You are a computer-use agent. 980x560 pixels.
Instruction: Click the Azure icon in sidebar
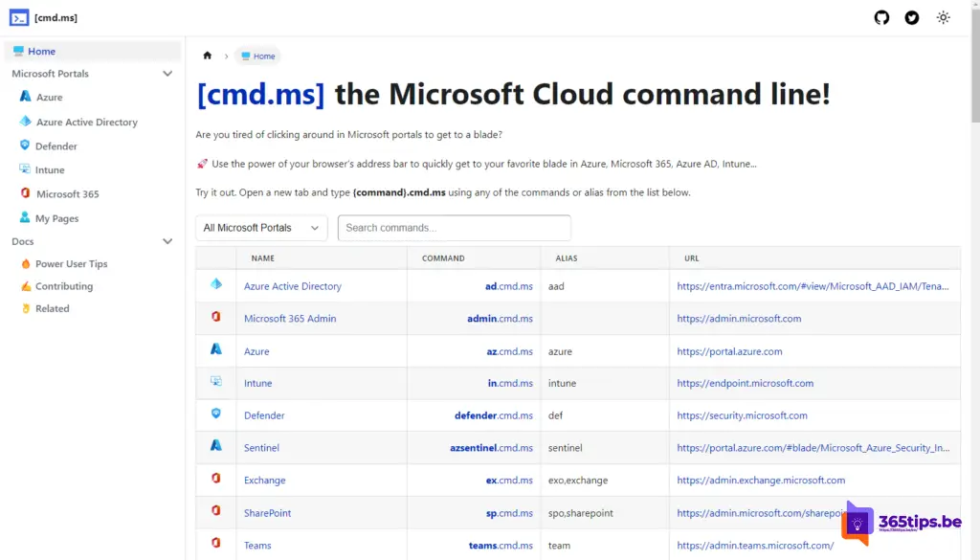click(26, 97)
